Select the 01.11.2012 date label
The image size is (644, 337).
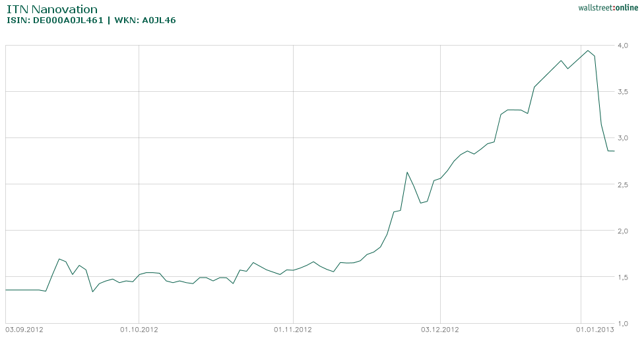292,328
